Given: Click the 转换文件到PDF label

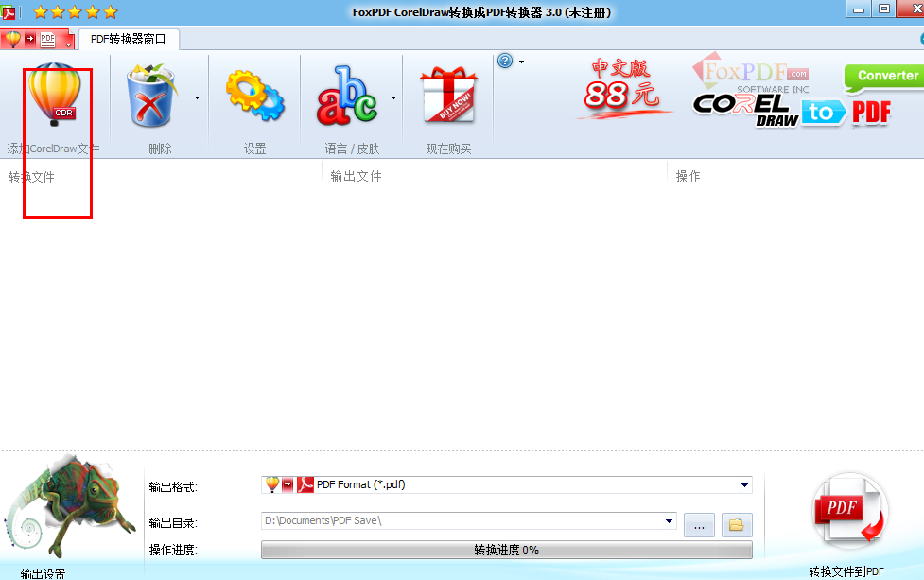Looking at the screenshot, I should [846, 571].
